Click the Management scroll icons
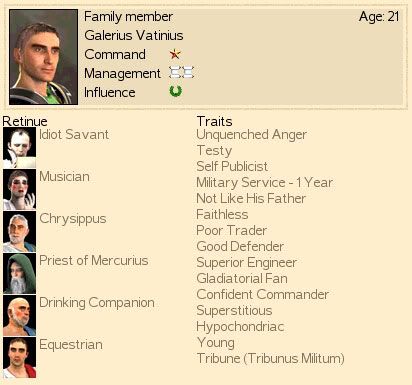Screen dimensions: 412x385 point(181,72)
